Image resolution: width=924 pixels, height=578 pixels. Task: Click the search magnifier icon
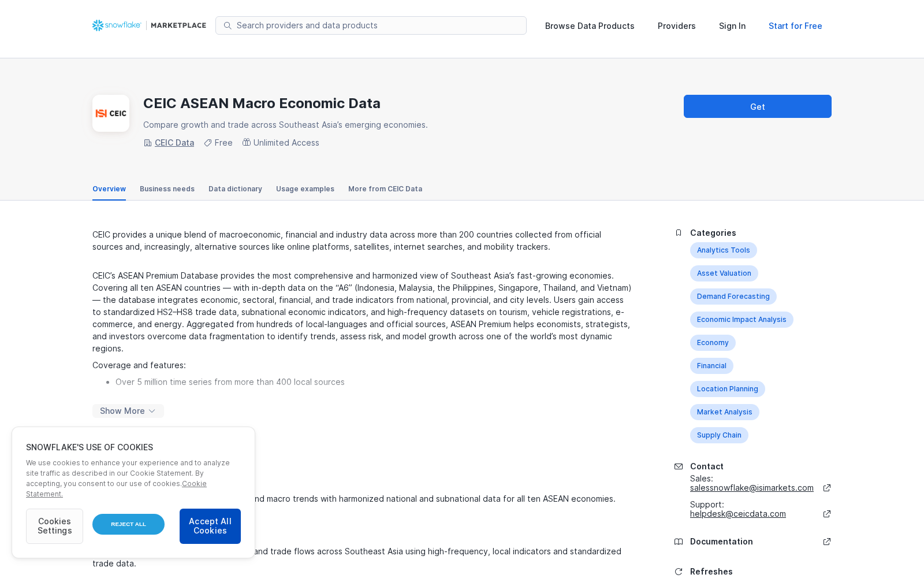(x=228, y=25)
